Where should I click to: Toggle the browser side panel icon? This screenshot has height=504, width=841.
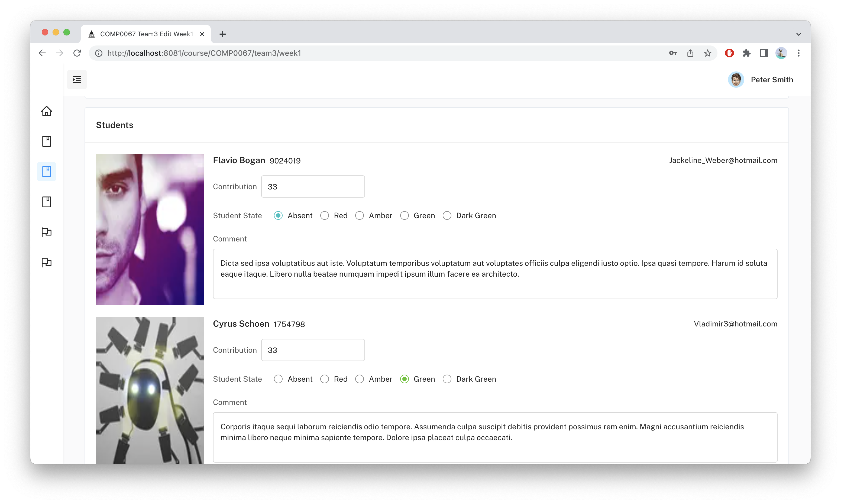pos(764,53)
